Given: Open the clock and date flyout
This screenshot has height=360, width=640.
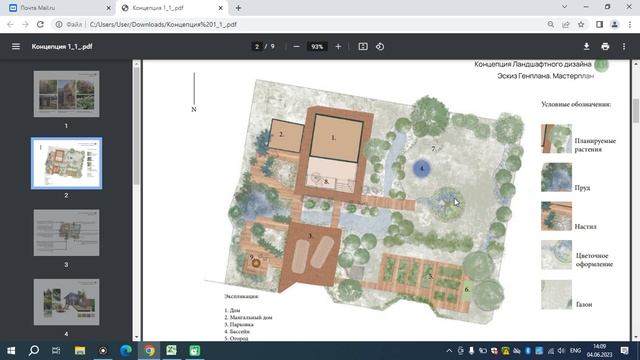Looking at the screenshot, I should pyautogui.click(x=600, y=351).
